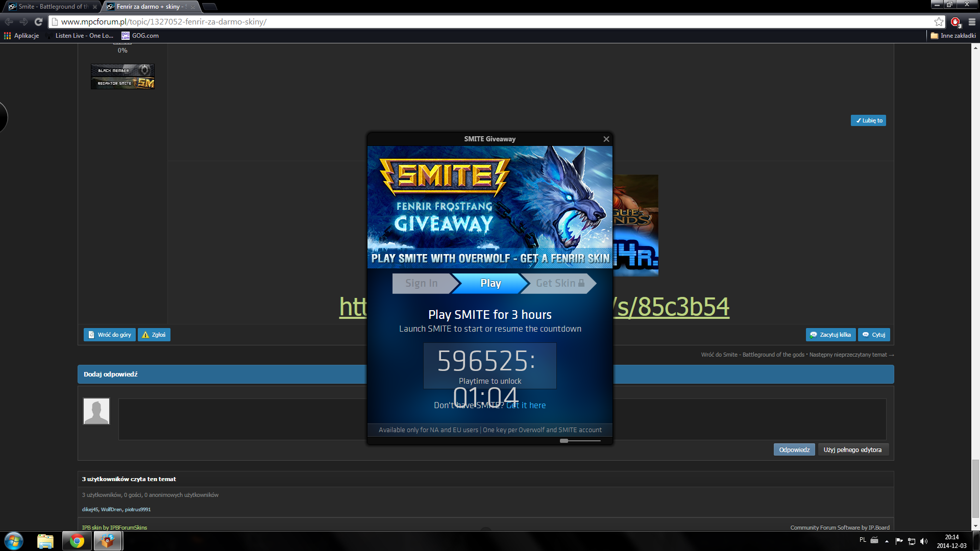Open the Inne zakładki bookmarks folder
The height and width of the screenshot is (551, 980).
tap(953, 36)
